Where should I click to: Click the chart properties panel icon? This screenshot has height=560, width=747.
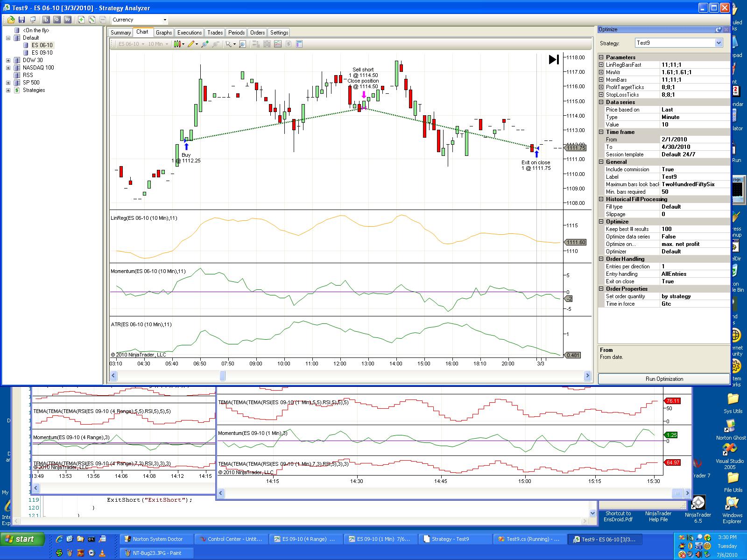[x=299, y=44]
